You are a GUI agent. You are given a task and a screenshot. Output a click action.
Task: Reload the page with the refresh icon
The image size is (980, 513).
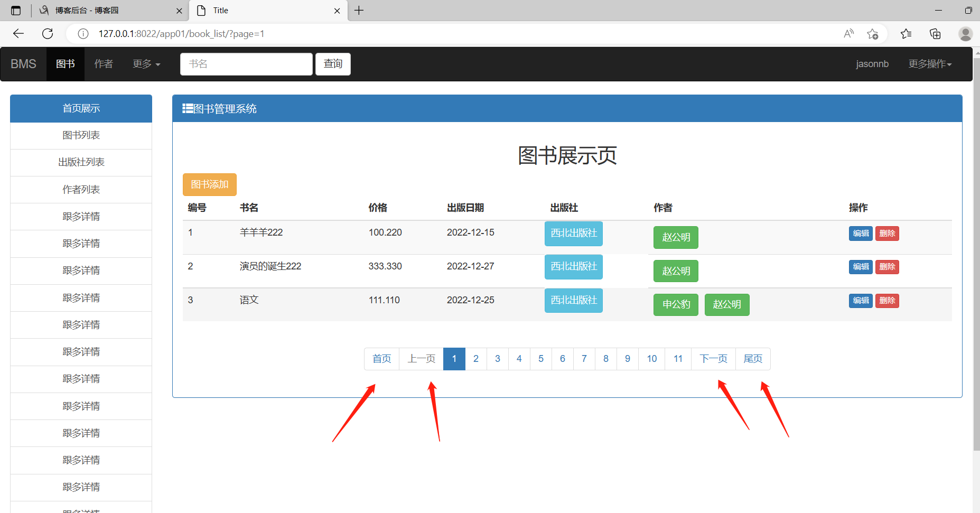(48, 34)
